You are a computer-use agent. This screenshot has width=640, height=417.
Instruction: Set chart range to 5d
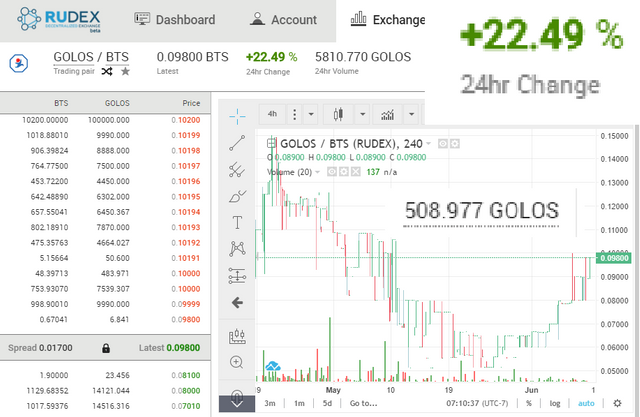tap(327, 404)
